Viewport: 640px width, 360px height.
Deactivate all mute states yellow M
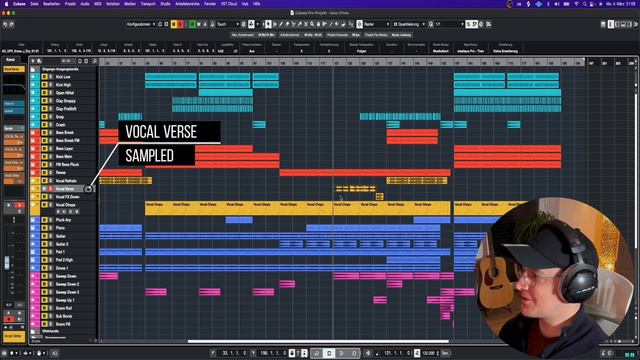pos(174,24)
